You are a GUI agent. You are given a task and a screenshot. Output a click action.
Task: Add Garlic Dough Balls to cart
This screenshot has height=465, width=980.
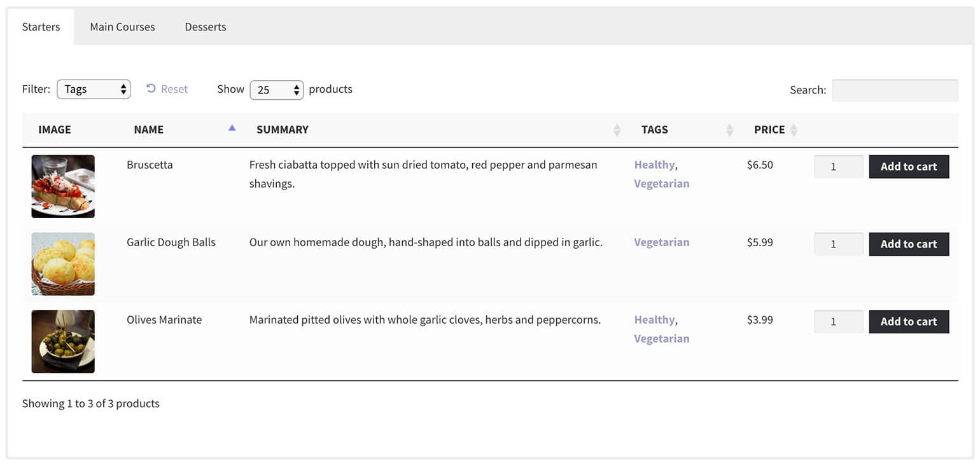coord(908,244)
